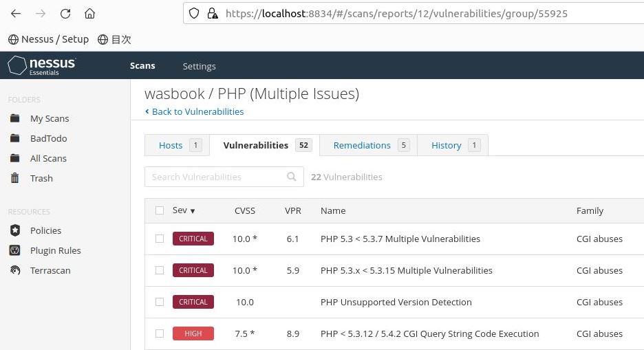Focus the Search Vulnerabilities field
The height and width of the screenshot is (350, 644).
pyautogui.click(x=224, y=177)
